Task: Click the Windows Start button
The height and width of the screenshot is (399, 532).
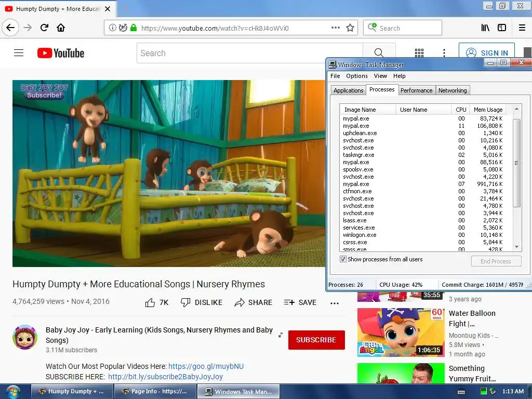Action: (x=13, y=392)
